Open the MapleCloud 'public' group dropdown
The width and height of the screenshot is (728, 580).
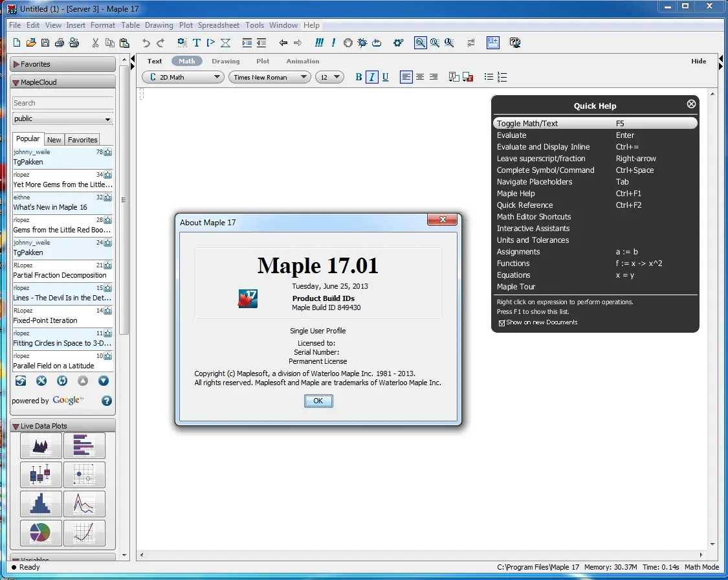tap(62, 119)
